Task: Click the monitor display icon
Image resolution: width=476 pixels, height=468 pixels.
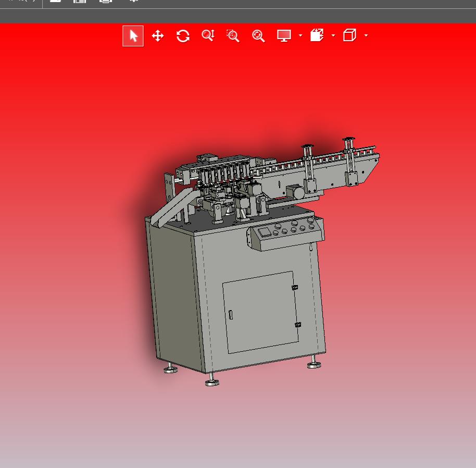Action: (x=284, y=35)
